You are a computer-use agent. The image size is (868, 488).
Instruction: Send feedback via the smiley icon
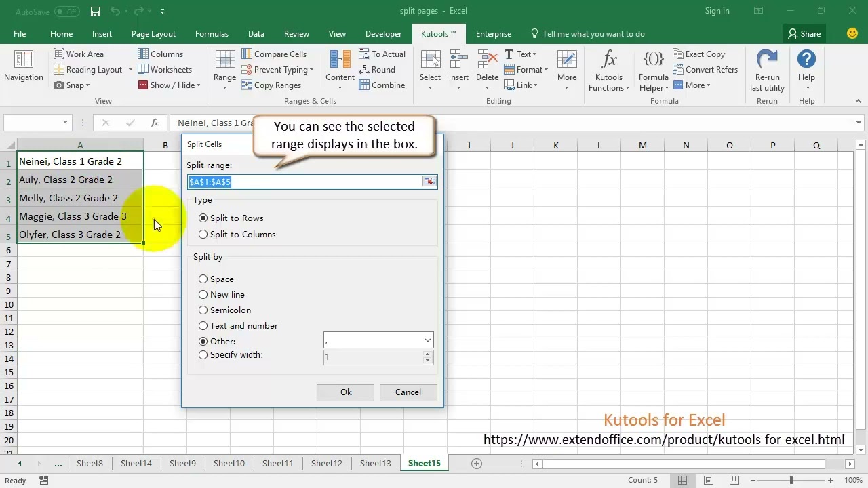point(852,33)
